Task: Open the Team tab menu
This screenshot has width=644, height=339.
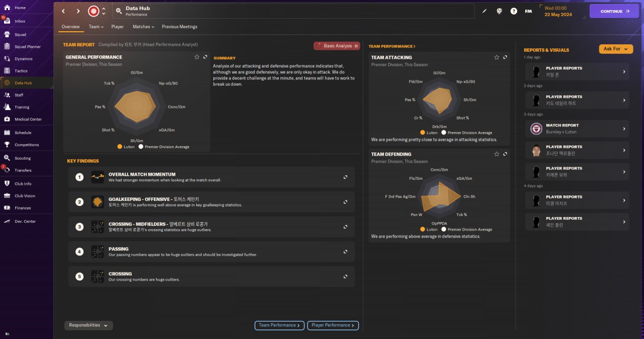Action: [x=96, y=27]
